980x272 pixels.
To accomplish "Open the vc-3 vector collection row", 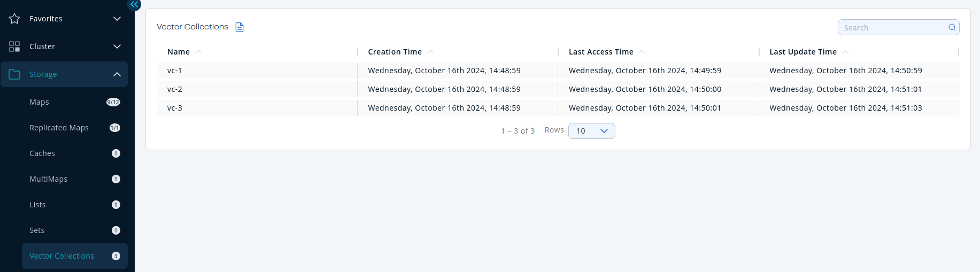I will tap(175, 108).
